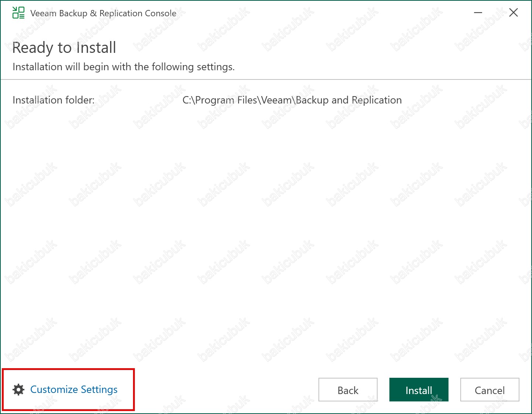Open the Customize Settings link
532x414 pixels.
pyautogui.click(x=74, y=390)
